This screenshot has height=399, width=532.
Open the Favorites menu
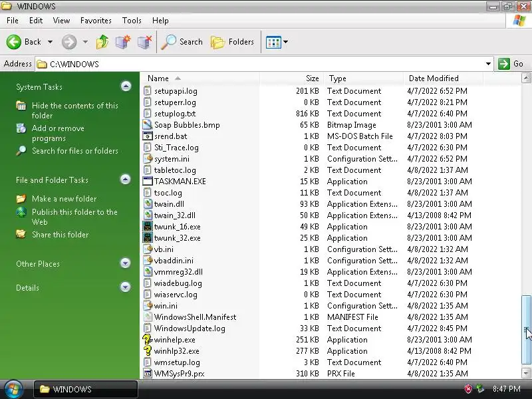(96, 21)
